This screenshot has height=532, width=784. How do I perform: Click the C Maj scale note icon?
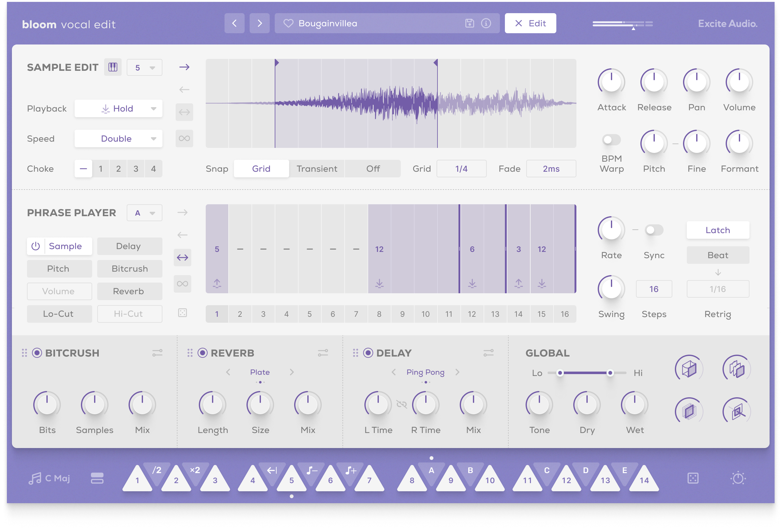[x=35, y=478]
